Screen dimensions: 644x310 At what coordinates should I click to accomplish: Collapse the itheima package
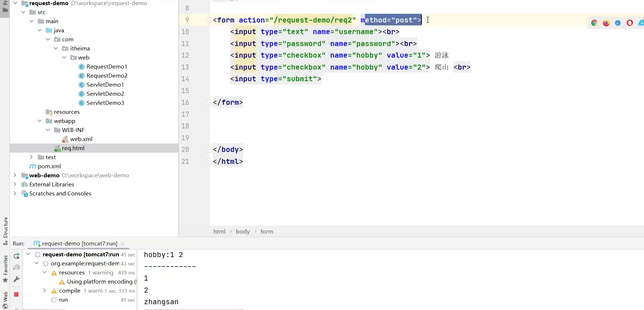(56, 48)
